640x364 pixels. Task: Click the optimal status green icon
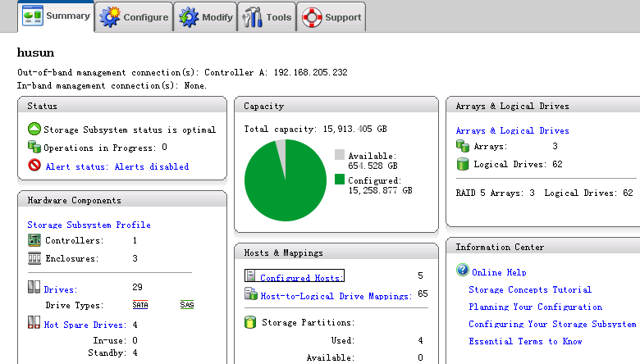click(x=34, y=129)
